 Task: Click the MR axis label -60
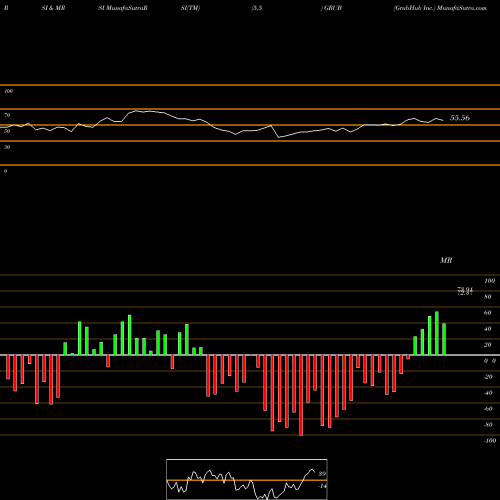(x=488, y=409)
